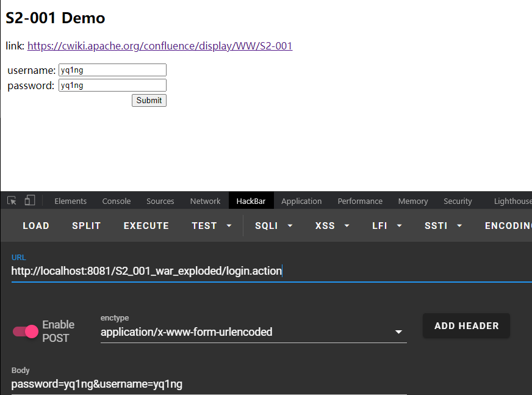Click the Enable POST label text
This screenshot has height=395, width=532.
pyautogui.click(x=59, y=331)
